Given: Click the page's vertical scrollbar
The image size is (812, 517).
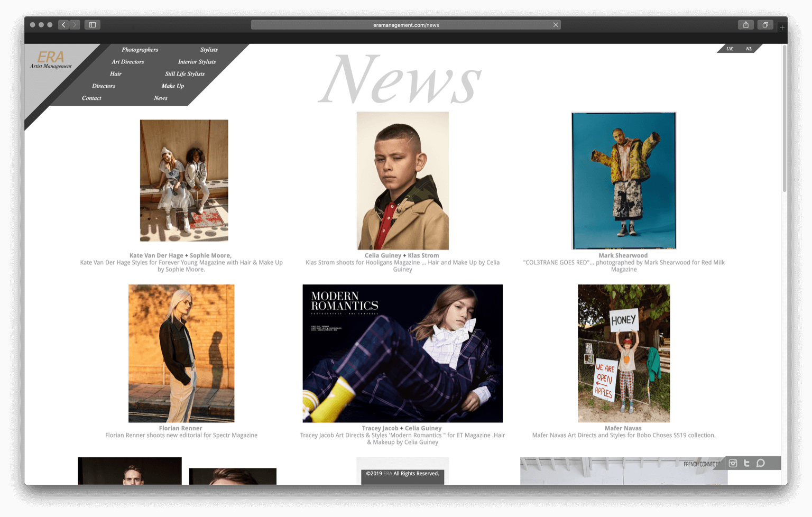Looking at the screenshot, I should point(784,119).
